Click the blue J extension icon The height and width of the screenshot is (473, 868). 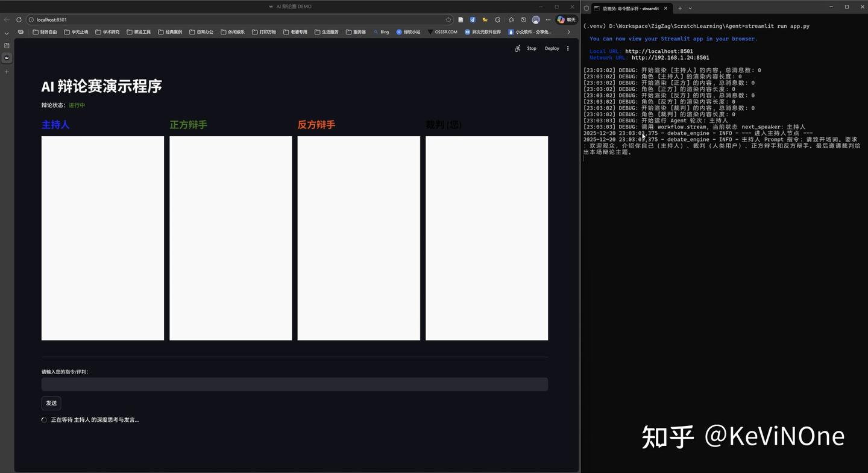[x=473, y=19]
